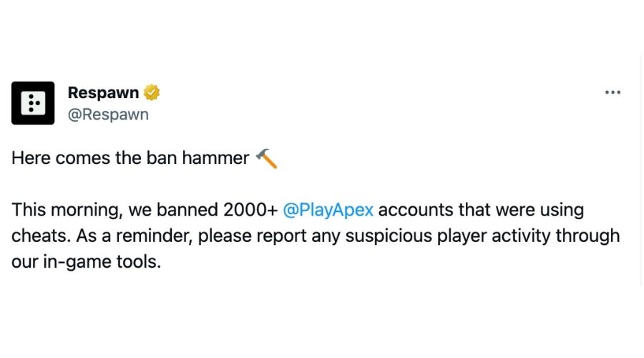Click the Respawn profile avatar logo
Screen dimensions: 644x358
click(x=33, y=103)
